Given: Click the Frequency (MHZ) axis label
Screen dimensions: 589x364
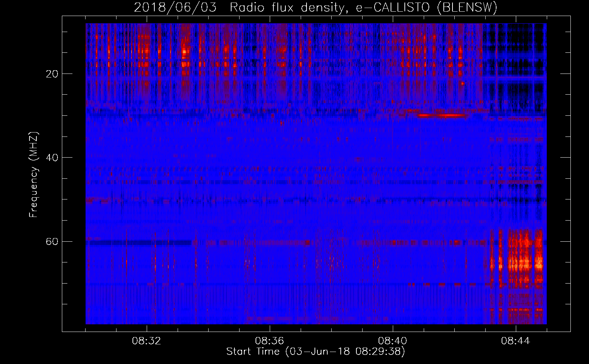Looking at the screenshot, I should pos(33,175).
